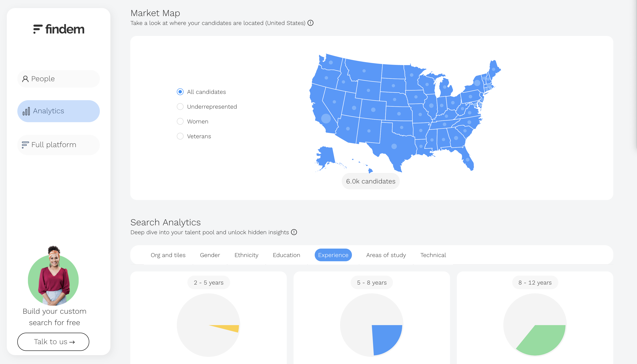Open the Technical tab

(x=433, y=255)
